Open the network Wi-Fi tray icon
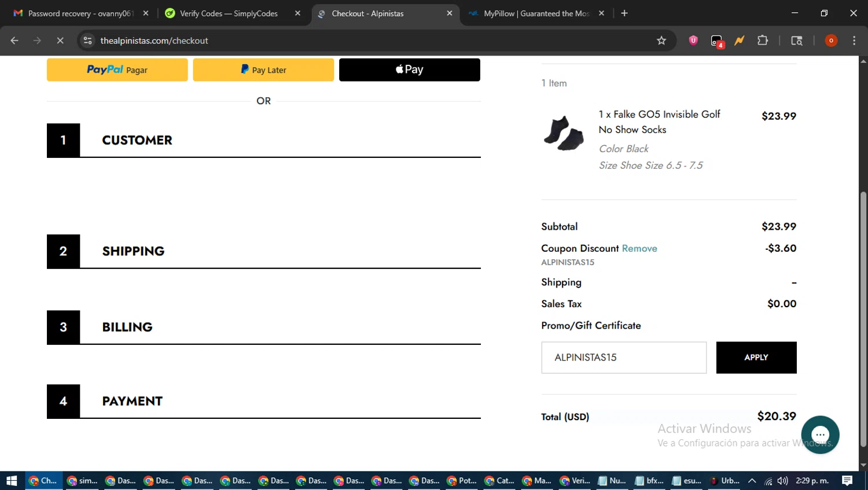The width and height of the screenshot is (868, 490). pyautogui.click(x=768, y=481)
